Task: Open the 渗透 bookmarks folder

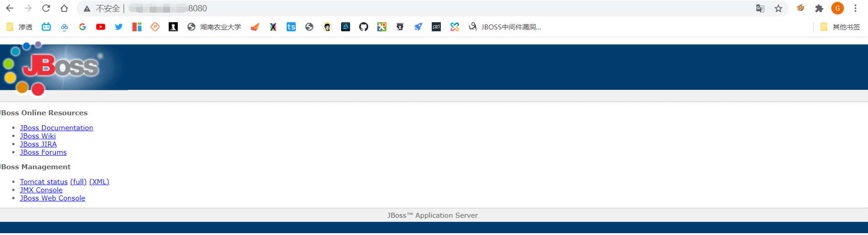Action: click(19, 27)
